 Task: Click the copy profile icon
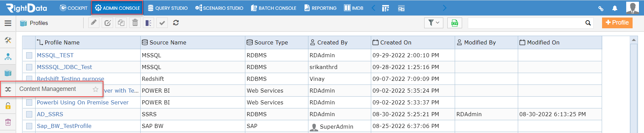click(121, 23)
